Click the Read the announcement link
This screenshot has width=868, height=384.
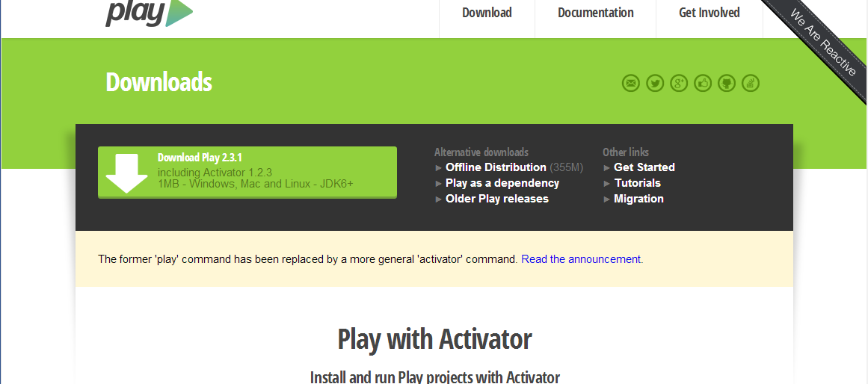pyautogui.click(x=582, y=259)
